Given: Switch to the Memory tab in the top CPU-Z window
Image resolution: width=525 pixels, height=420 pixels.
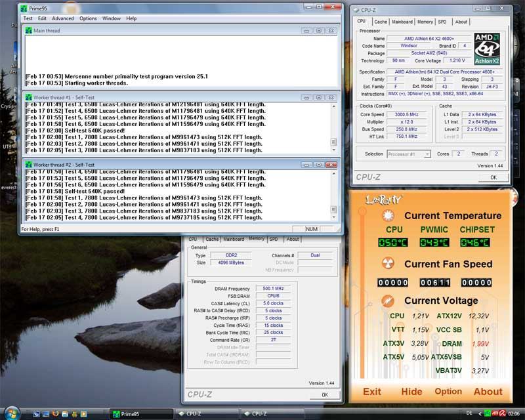Looking at the screenshot, I should tap(425, 22).
